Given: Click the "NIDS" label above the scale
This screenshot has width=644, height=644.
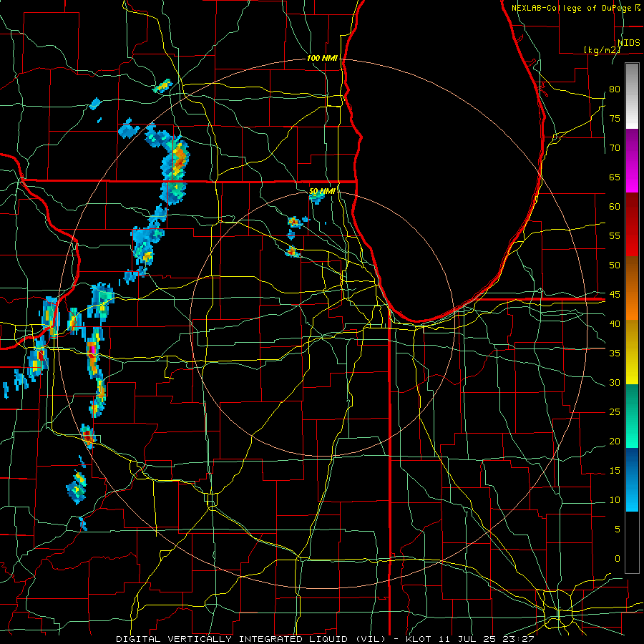Looking at the screenshot, I should [628, 42].
